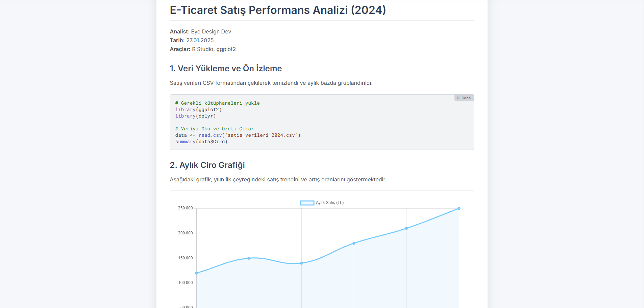Select the third data point dipping below 150.000
This screenshot has height=308, width=644.
tap(301, 263)
